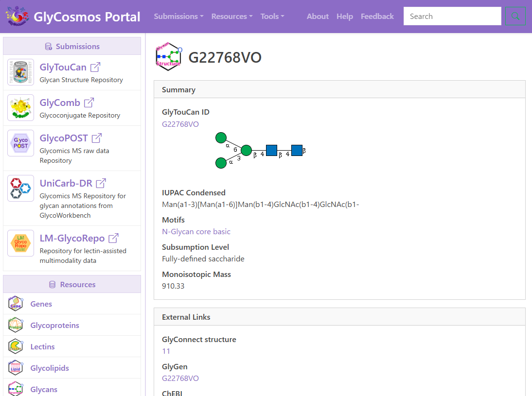Screen dimensions: 532x396
Task: Open the Resources dropdown in navbar
Action: [231, 17]
